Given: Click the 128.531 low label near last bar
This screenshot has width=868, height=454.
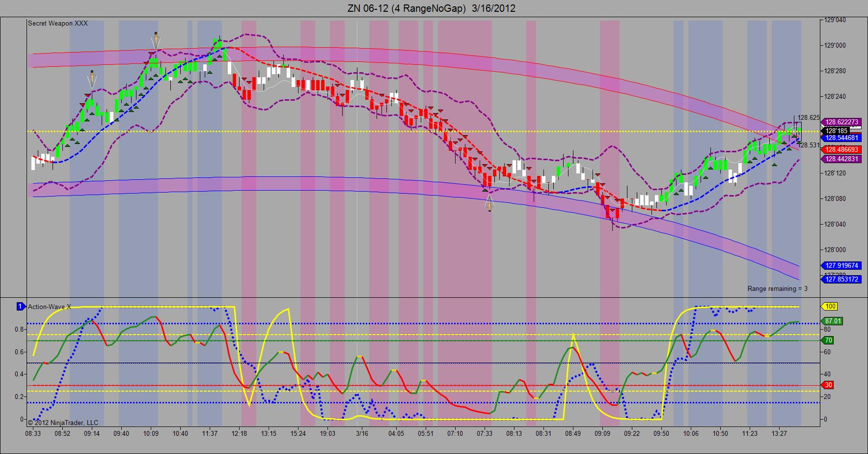Looking at the screenshot, I should (808, 145).
